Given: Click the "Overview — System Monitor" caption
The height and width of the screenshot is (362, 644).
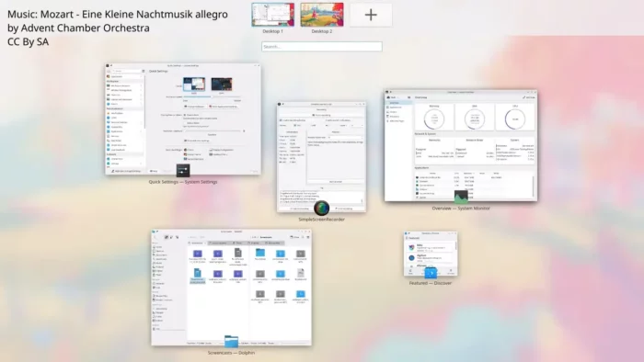Looking at the screenshot, I should (461, 209).
